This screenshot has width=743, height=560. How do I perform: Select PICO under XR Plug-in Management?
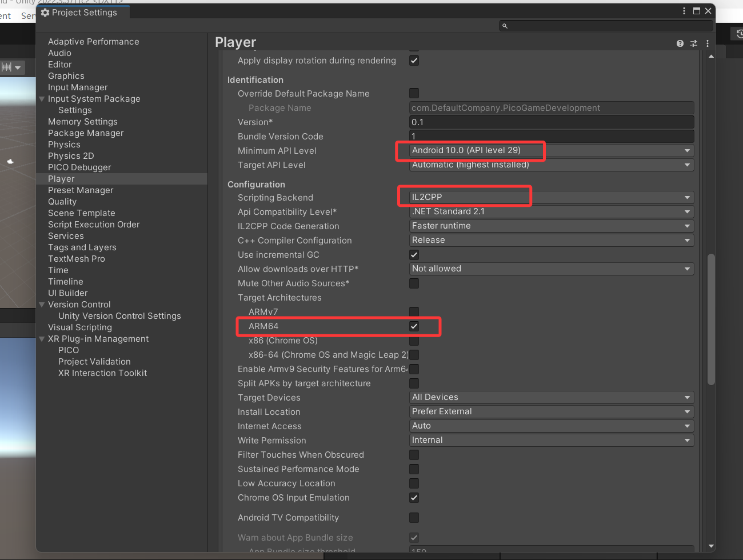(x=69, y=350)
